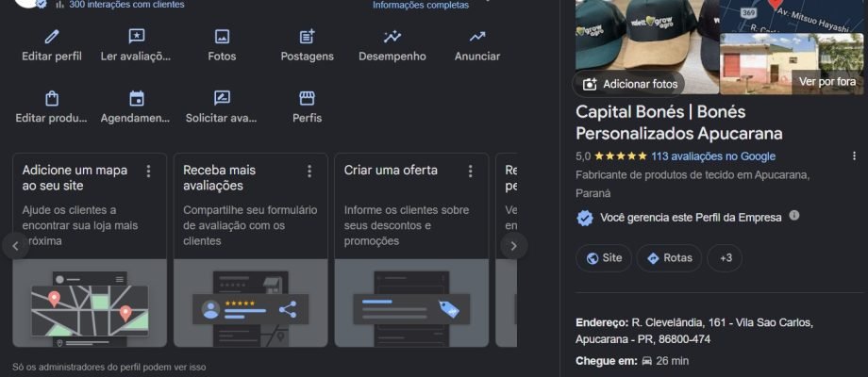Open options menu on 'Adicione um mapa' card
Viewport: 868px width, 377px height.
click(x=148, y=172)
